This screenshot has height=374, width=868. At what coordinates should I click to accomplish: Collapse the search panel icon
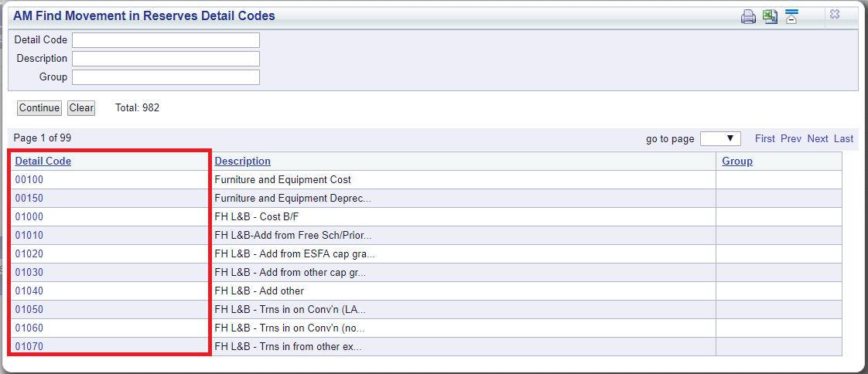point(791,16)
